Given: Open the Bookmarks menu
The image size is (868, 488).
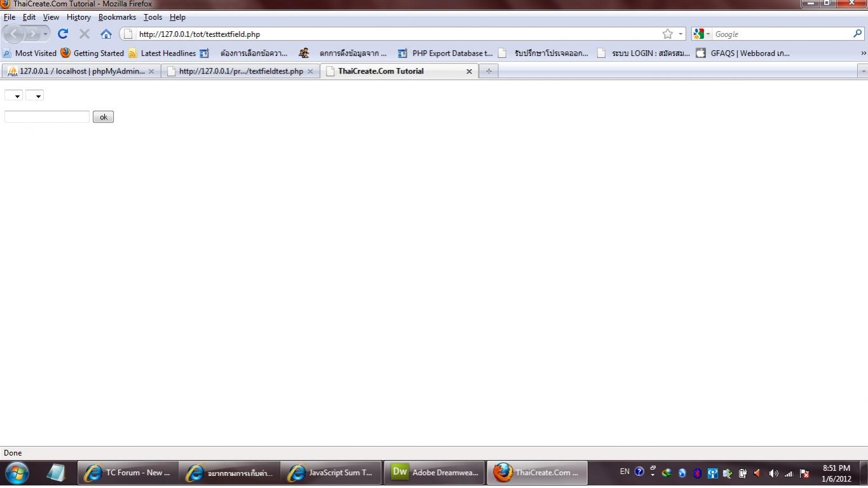Looking at the screenshot, I should 117,17.
